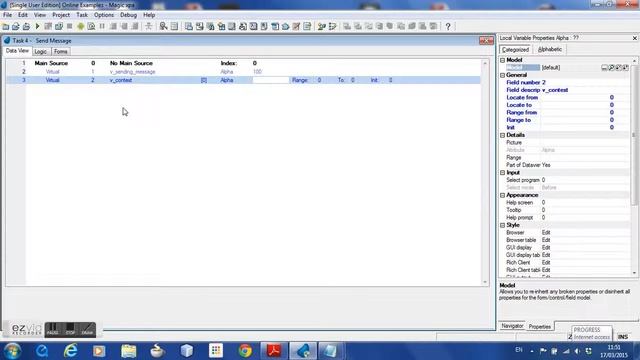This screenshot has width=640, height=360.
Task: Open the File menu
Action: pyautogui.click(x=8, y=15)
